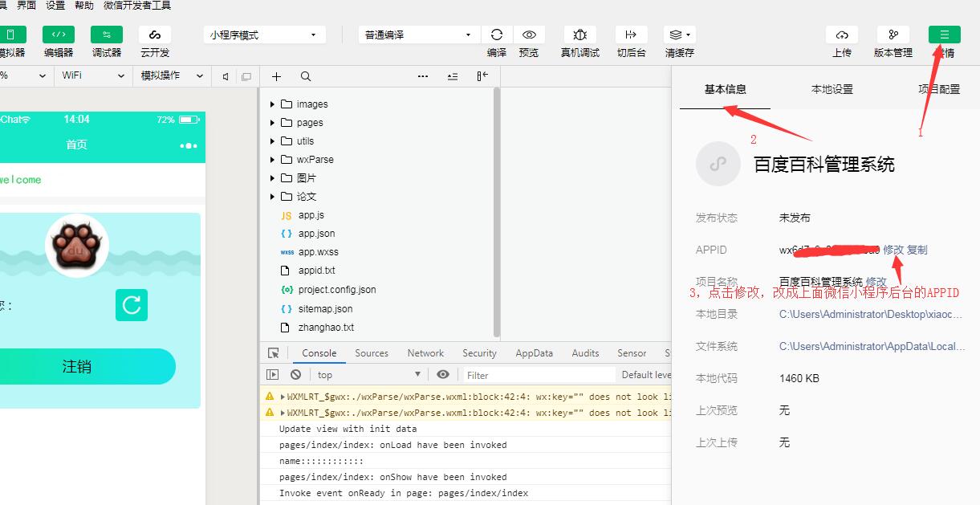The width and height of the screenshot is (980, 505).
Task: Start real device debugging (真机调试)
Action: click(x=580, y=35)
